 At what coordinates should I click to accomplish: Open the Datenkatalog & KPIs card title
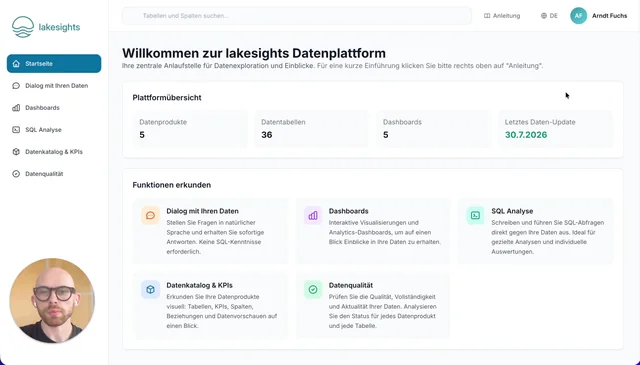(x=200, y=285)
